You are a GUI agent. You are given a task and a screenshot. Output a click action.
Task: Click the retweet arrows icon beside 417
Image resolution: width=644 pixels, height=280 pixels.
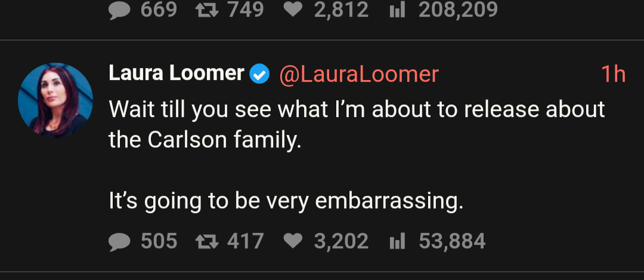point(206,241)
